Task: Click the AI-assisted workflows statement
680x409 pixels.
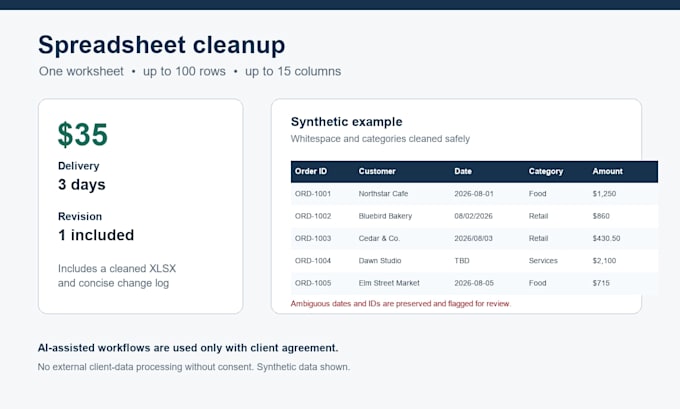Action: [188, 348]
